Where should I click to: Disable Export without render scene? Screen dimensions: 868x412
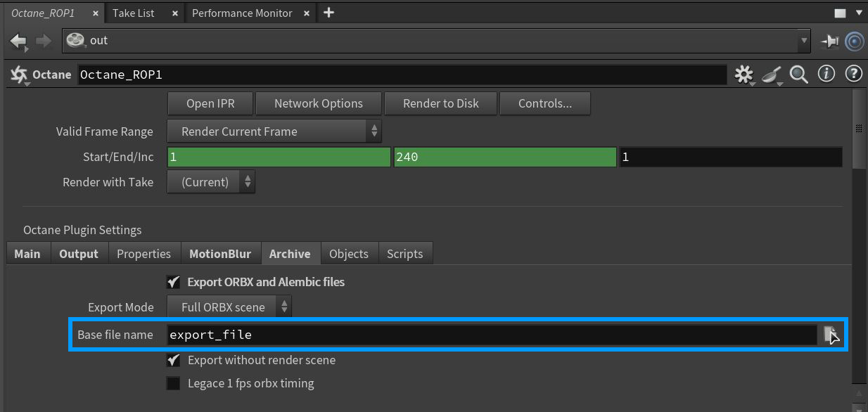[173, 360]
